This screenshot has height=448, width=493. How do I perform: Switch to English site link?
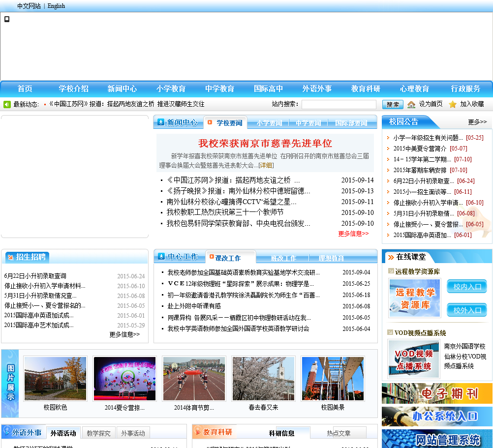[x=56, y=6]
